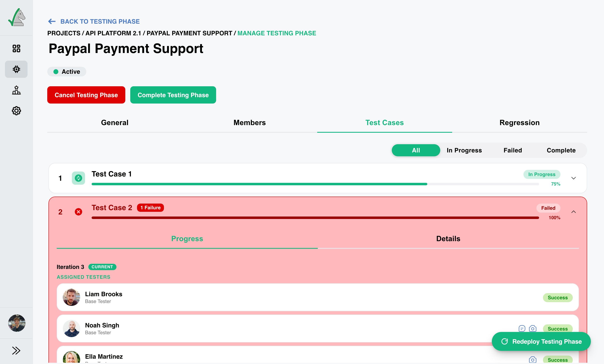Viewport: 604px width, 364px height.
Task: Collapse Test Case 2 with chevron
Action: point(574,212)
